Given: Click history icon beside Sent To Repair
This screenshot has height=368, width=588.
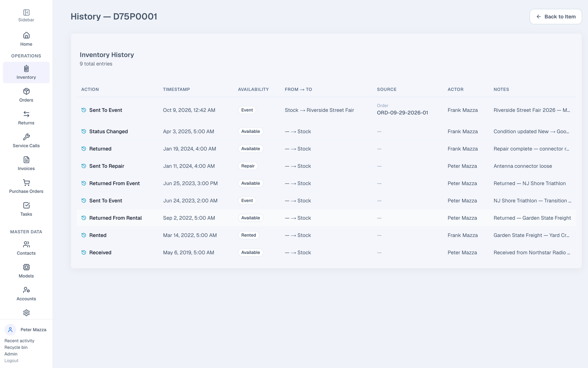Looking at the screenshot, I should click(x=84, y=166).
